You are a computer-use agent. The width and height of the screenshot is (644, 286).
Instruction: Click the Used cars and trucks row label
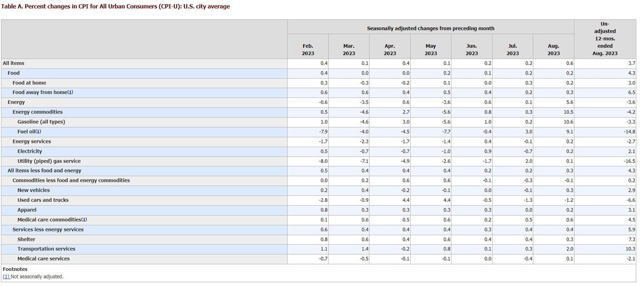43,200
